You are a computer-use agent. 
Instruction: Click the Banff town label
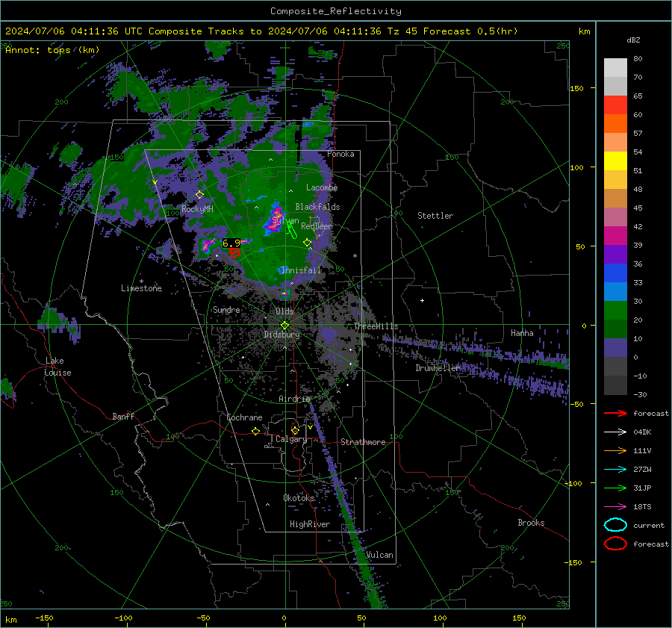123,416
